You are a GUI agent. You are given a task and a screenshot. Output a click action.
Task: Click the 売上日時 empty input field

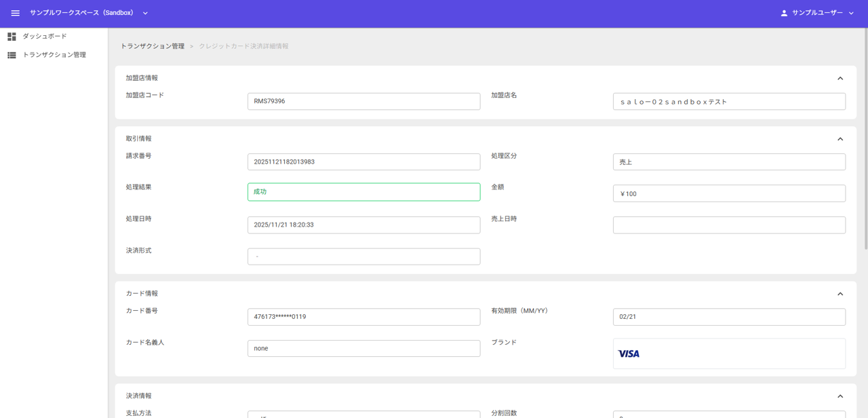point(729,225)
